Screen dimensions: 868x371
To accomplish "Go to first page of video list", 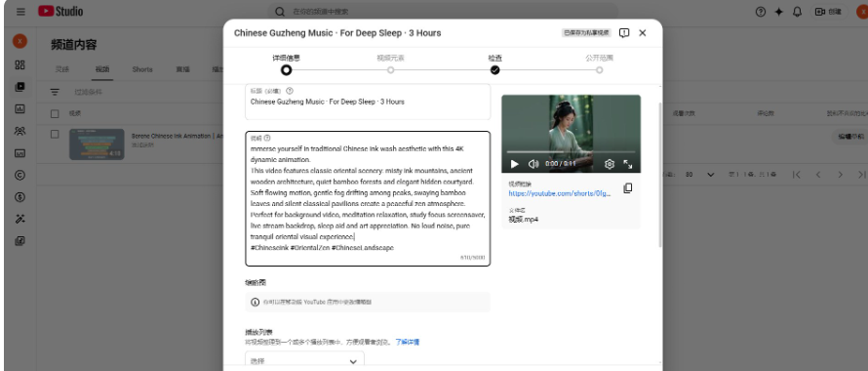I will pos(796,175).
